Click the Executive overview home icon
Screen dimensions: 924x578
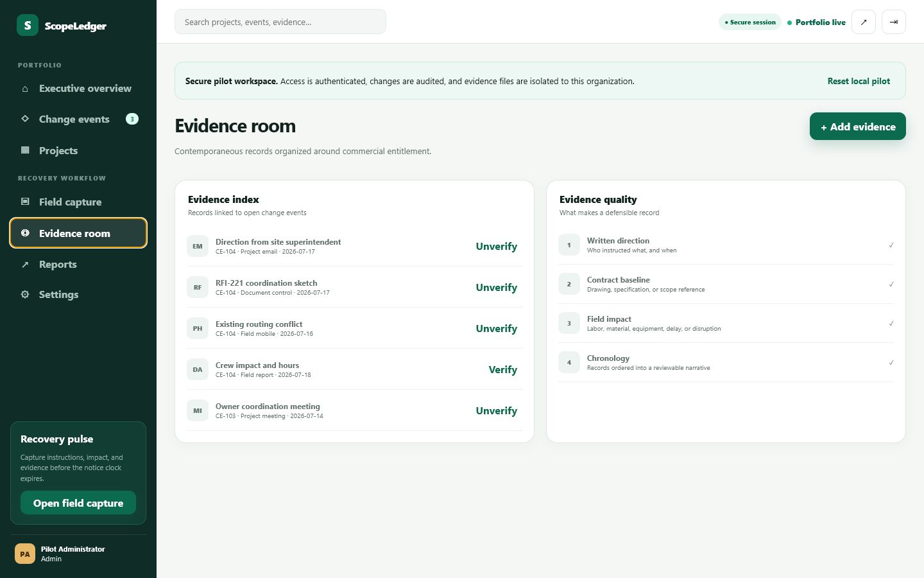coord(25,89)
